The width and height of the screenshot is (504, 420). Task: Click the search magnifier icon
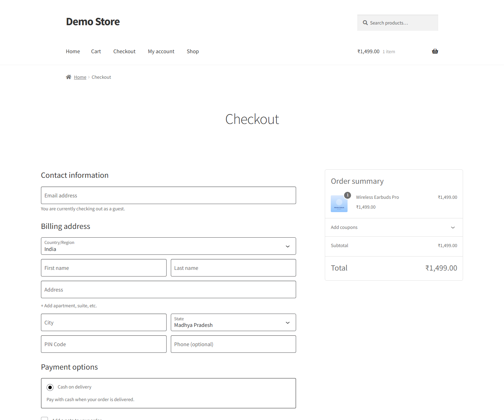point(365,23)
